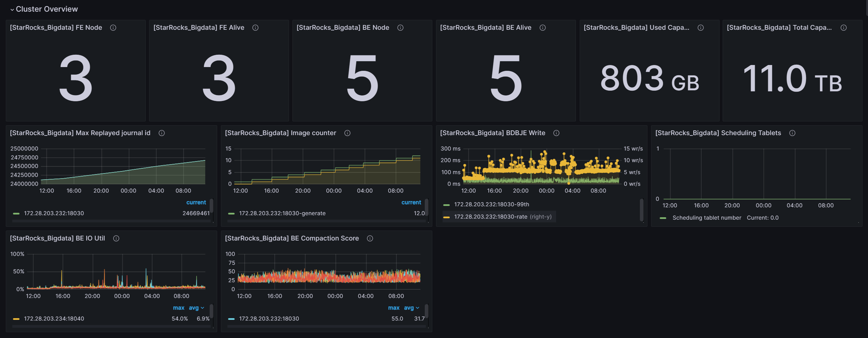868x338 pixels.
Task: Change swatch of Scheduling tablet number series
Action: click(663, 218)
